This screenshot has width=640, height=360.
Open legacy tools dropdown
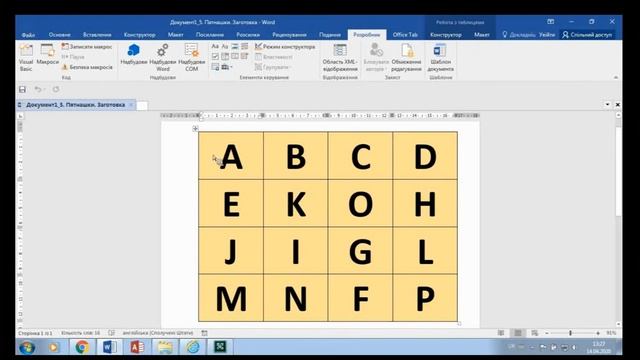[227, 67]
